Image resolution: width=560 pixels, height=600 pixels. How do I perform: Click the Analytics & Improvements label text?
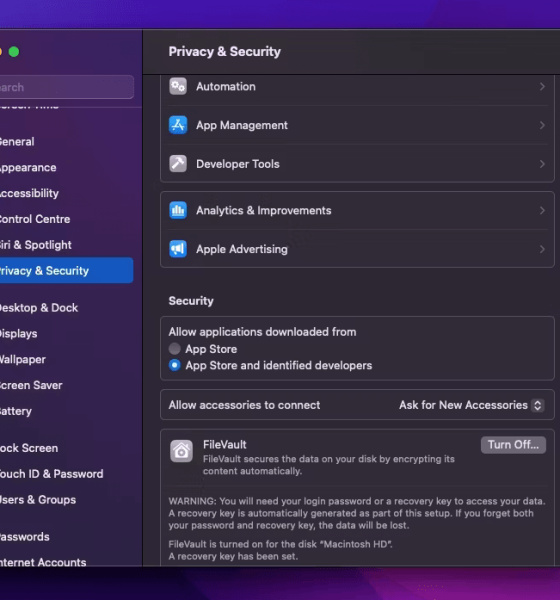(x=264, y=210)
